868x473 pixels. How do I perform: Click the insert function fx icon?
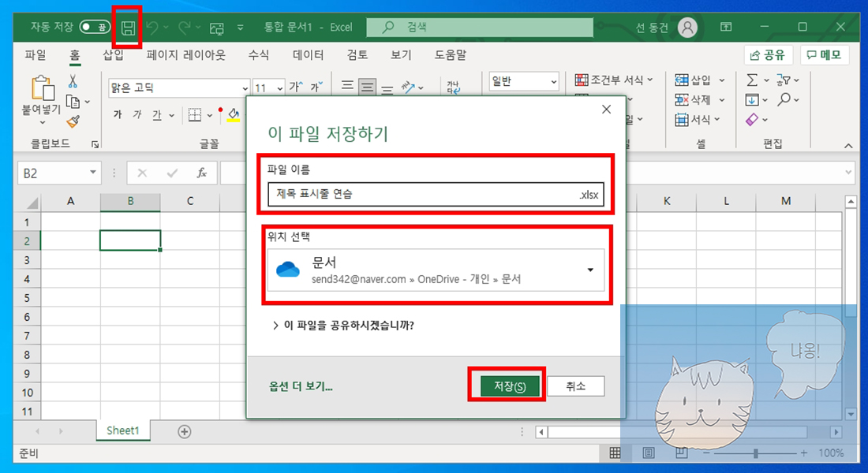202,173
